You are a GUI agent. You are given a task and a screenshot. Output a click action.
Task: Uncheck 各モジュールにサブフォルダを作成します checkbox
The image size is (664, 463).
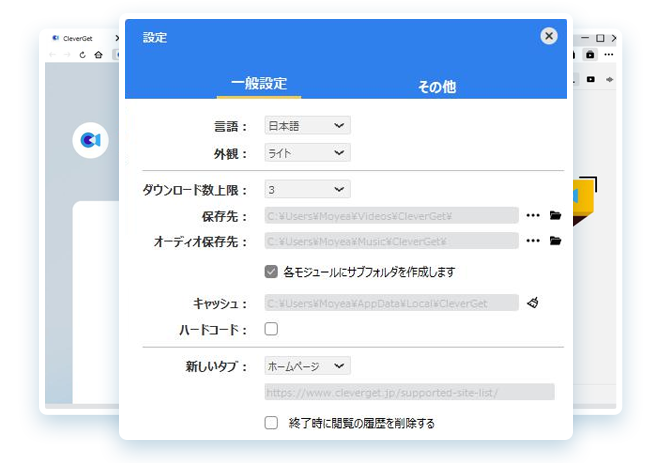[271, 272]
